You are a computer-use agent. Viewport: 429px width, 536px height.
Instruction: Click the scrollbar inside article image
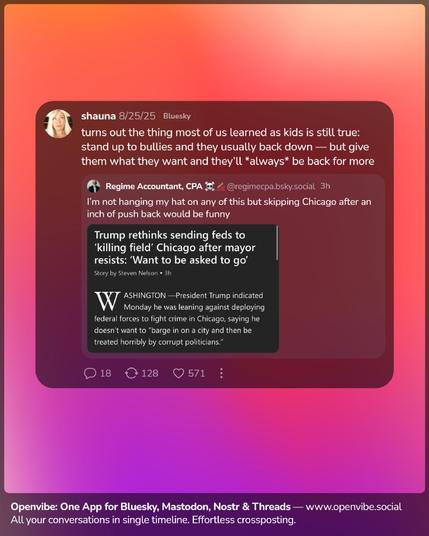coord(277,243)
